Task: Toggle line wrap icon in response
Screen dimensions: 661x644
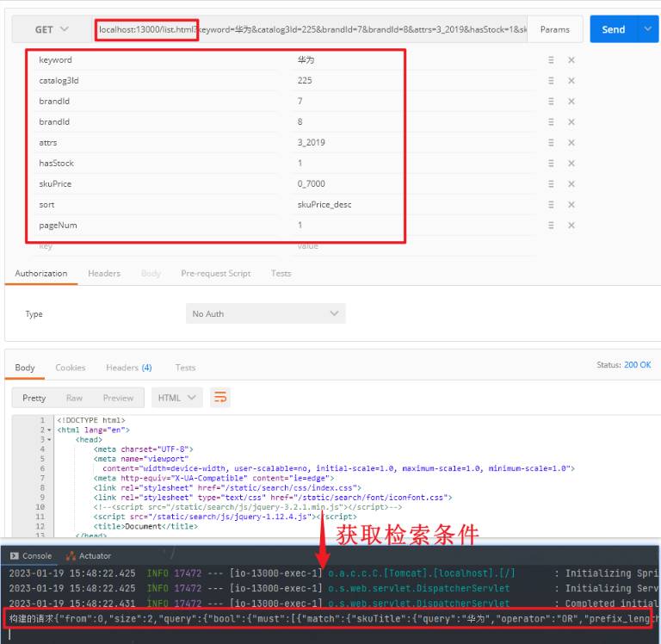Action: (220, 398)
